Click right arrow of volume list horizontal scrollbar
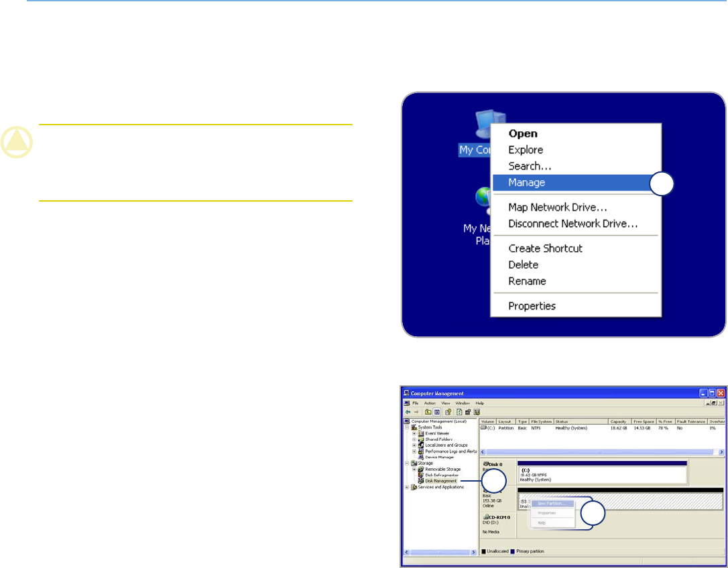 click(x=721, y=451)
